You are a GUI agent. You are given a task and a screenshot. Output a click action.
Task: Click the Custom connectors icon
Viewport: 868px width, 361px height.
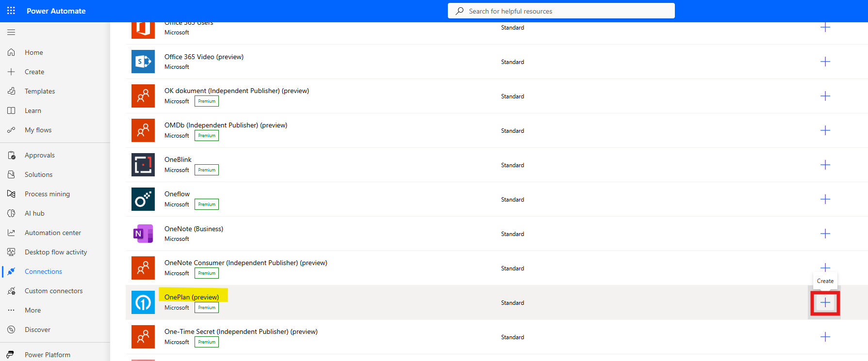point(11,291)
